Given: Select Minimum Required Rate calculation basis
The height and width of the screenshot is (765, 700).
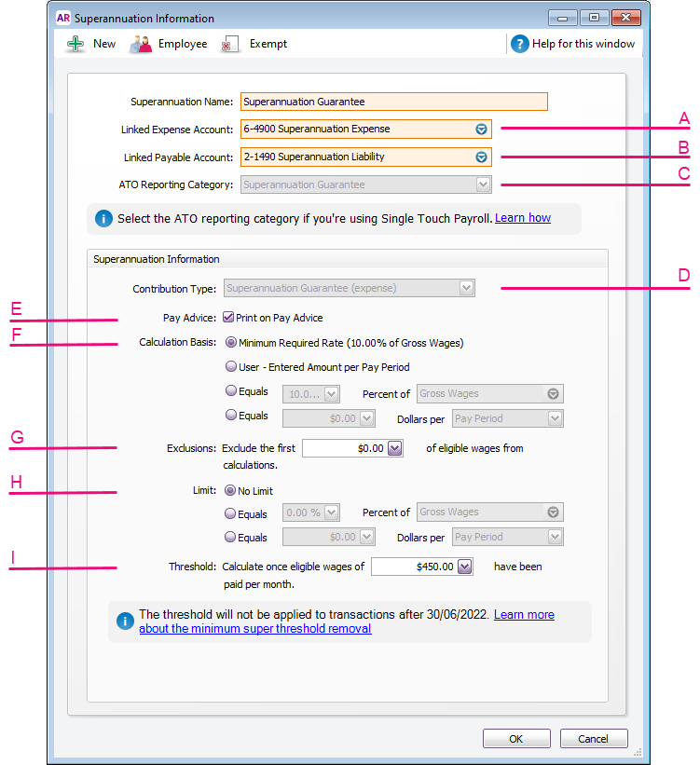Looking at the screenshot, I should click(x=231, y=343).
